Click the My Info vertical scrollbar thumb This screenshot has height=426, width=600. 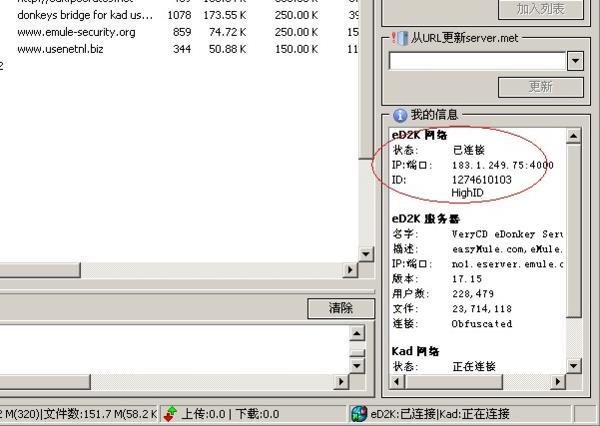coord(574,230)
